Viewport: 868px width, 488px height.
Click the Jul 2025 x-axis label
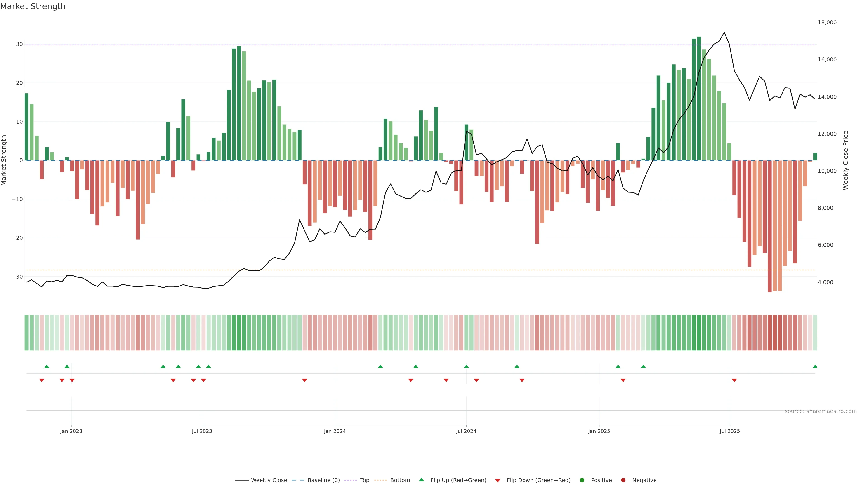[x=729, y=431]
